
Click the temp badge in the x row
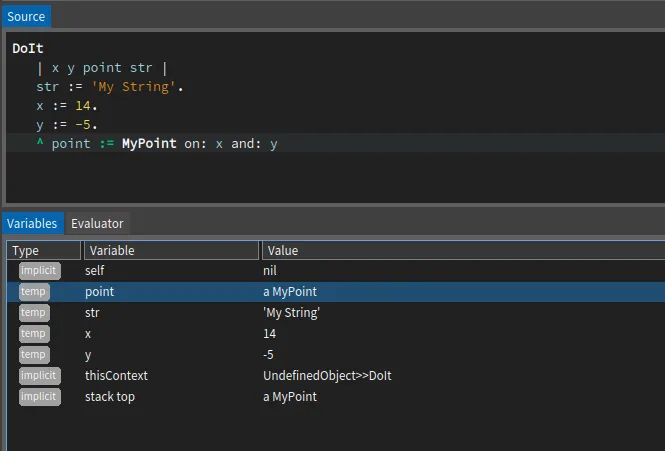[x=34, y=334]
